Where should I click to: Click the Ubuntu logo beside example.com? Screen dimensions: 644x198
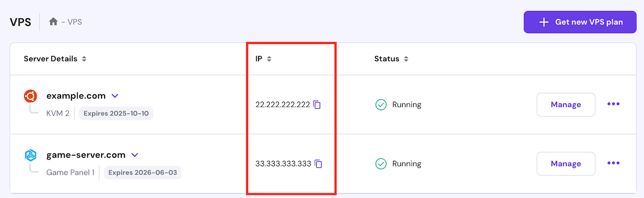click(x=30, y=96)
